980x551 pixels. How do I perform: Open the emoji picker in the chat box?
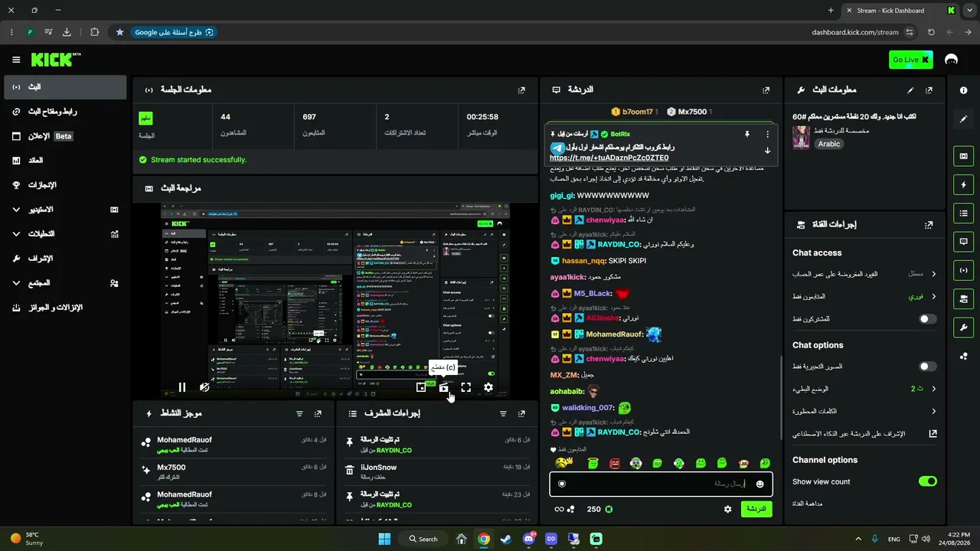759,484
